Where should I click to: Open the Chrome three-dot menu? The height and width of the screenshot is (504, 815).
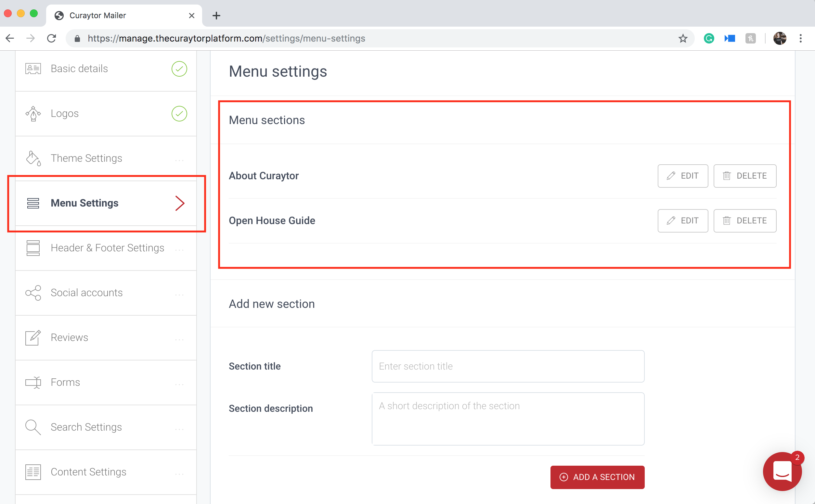click(801, 38)
